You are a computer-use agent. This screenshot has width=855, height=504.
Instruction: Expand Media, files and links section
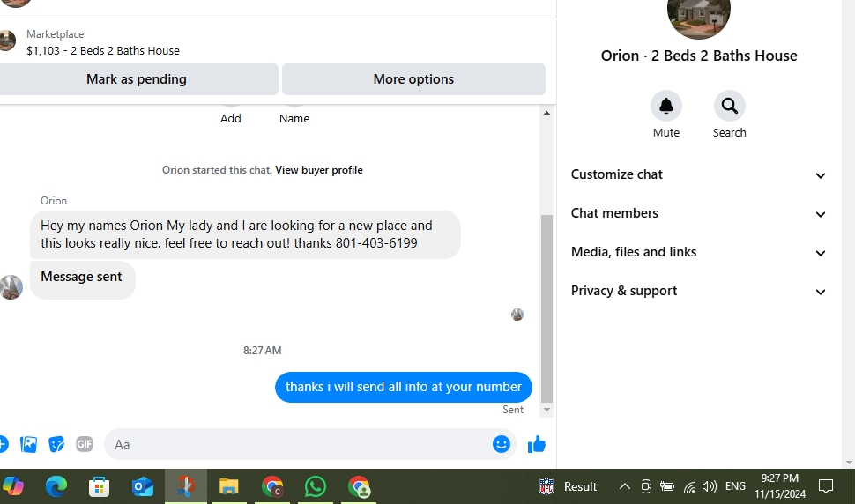698,252
